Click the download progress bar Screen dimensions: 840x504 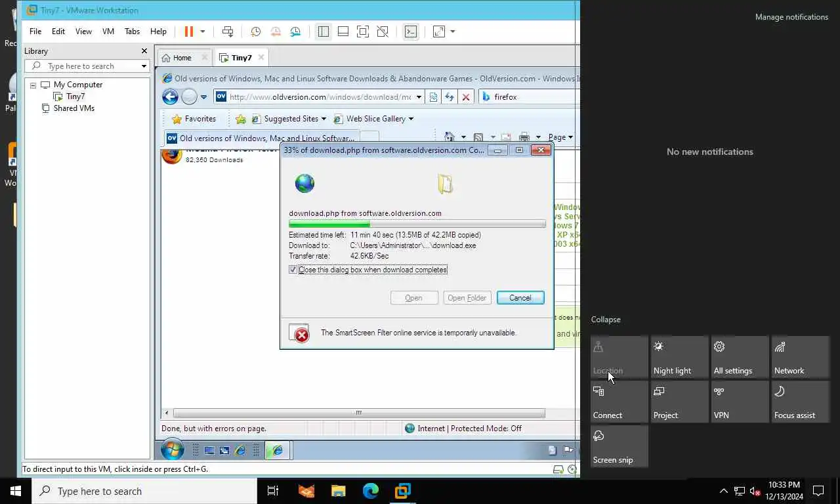tap(417, 224)
